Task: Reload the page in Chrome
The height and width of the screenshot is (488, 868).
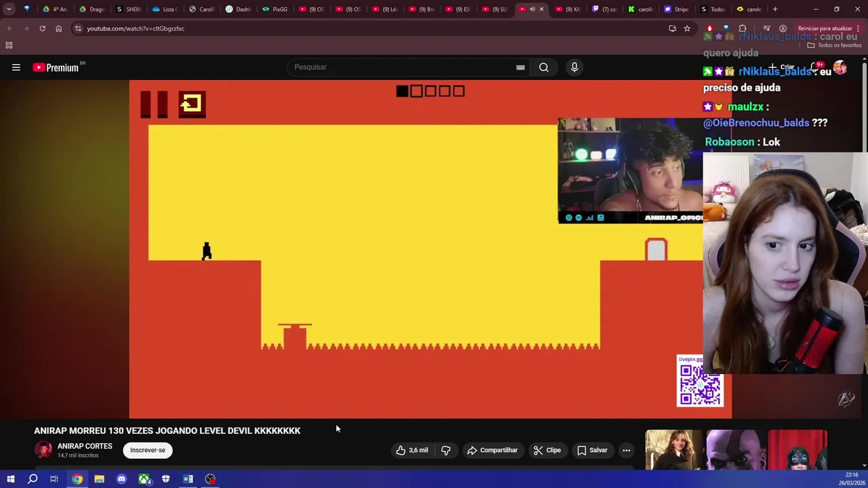Action: 42,28
